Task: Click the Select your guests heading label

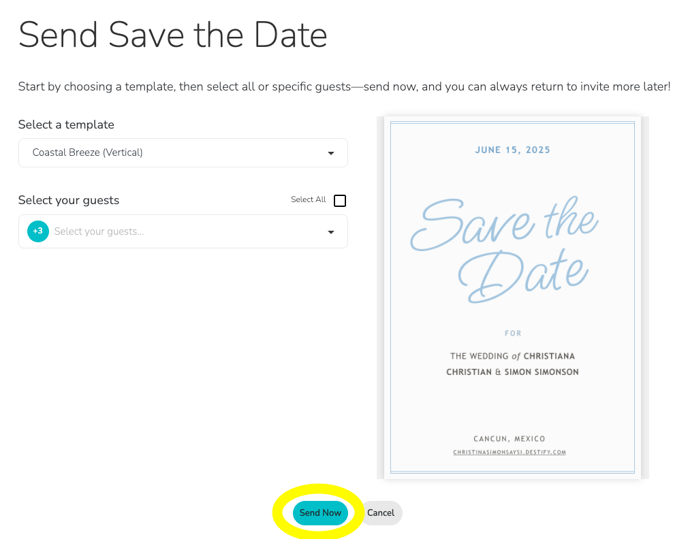Action: coord(69,200)
